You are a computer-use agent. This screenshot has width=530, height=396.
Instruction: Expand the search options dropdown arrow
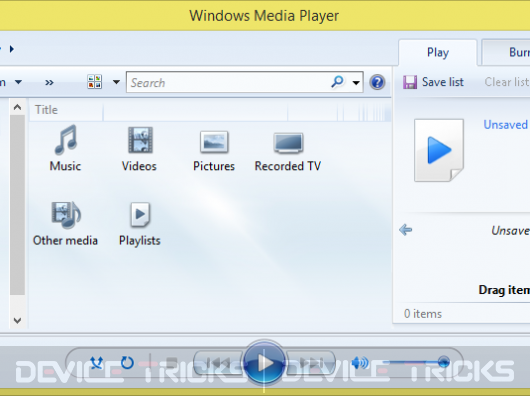356,82
